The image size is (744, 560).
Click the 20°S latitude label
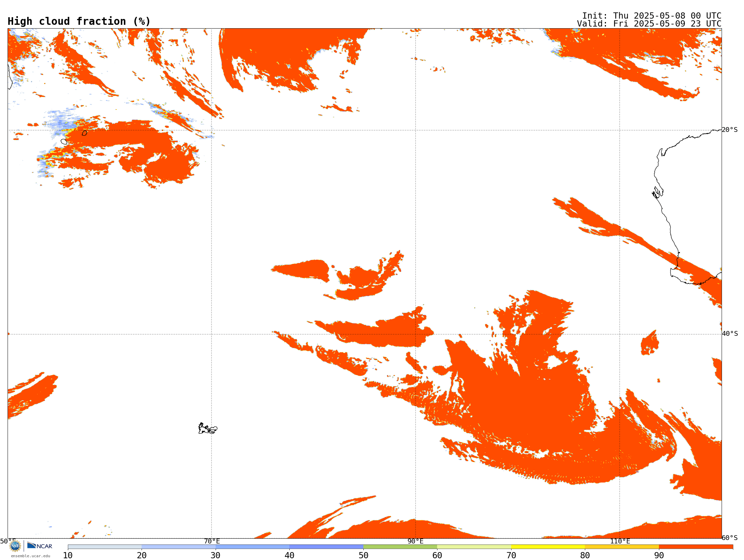(730, 130)
